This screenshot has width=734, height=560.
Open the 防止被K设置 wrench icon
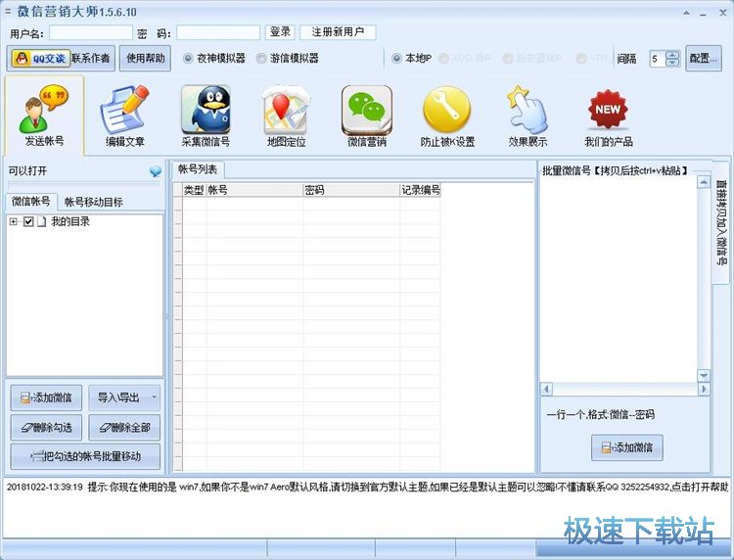pos(447,116)
